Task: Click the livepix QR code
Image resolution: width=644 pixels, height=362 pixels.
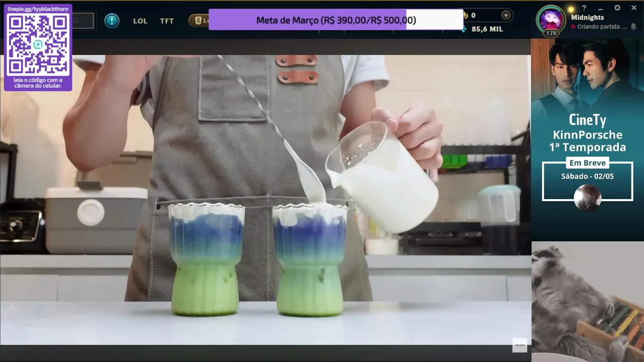Action: click(38, 44)
